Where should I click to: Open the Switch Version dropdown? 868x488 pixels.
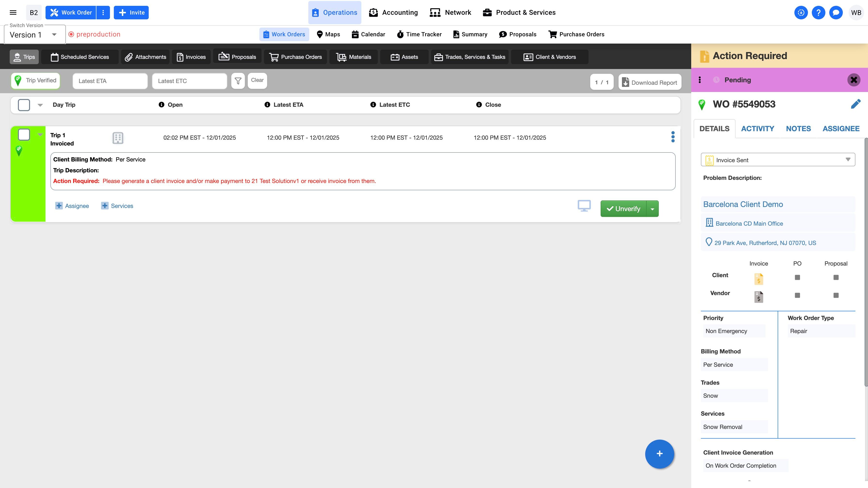point(34,35)
